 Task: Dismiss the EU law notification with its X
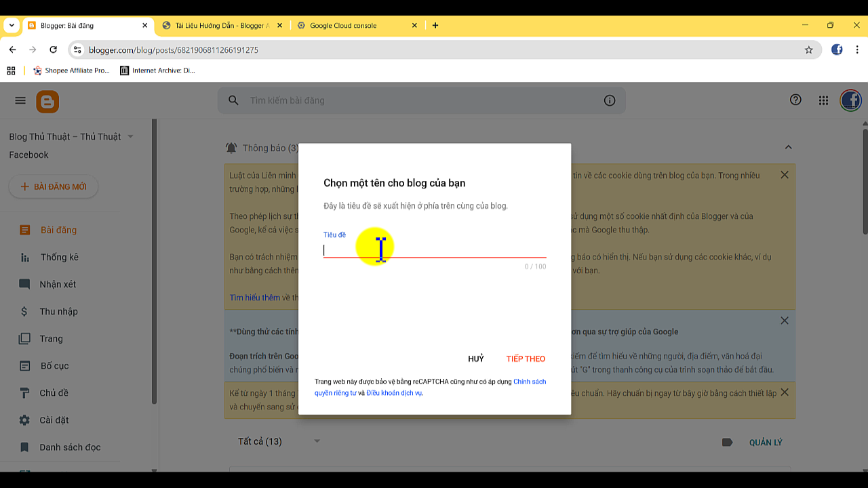(x=784, y=174)
